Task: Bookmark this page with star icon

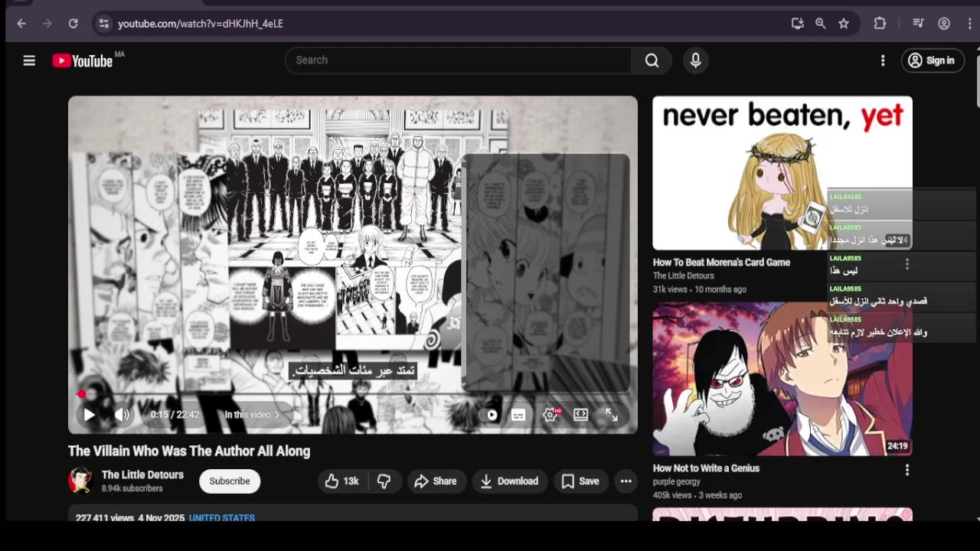Action: point(844,24)
